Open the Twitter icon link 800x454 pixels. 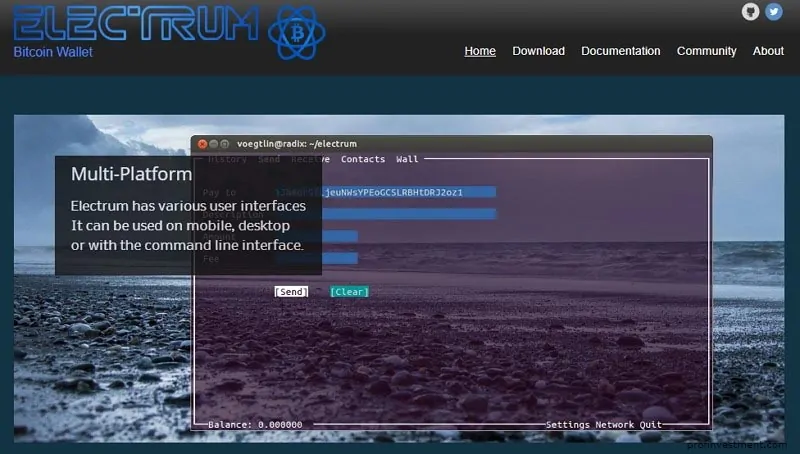tap(773, 12)
